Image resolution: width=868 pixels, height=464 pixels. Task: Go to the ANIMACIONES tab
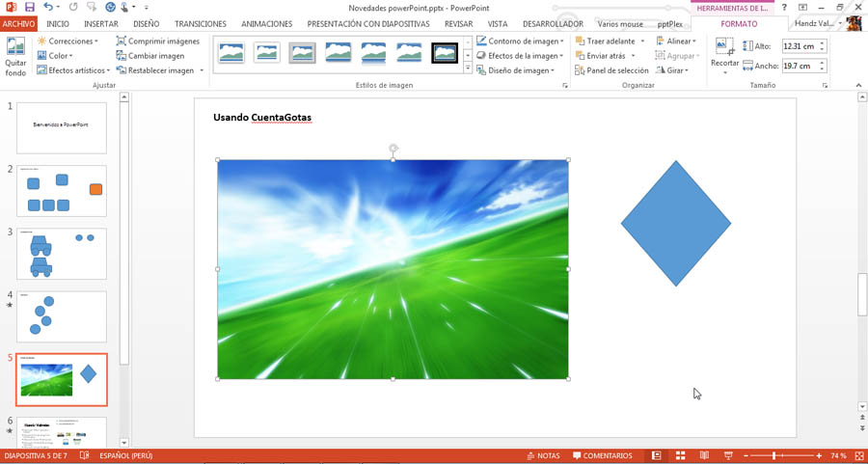point(266,24)
